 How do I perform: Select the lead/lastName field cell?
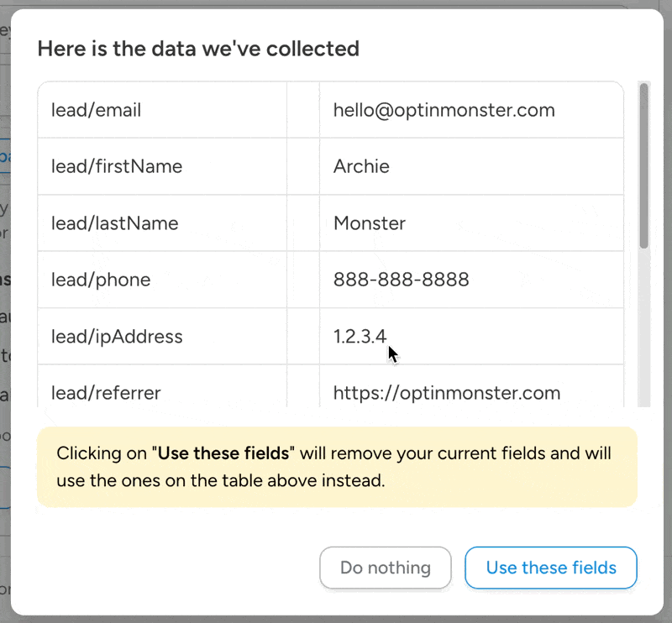tap(115, 223)
